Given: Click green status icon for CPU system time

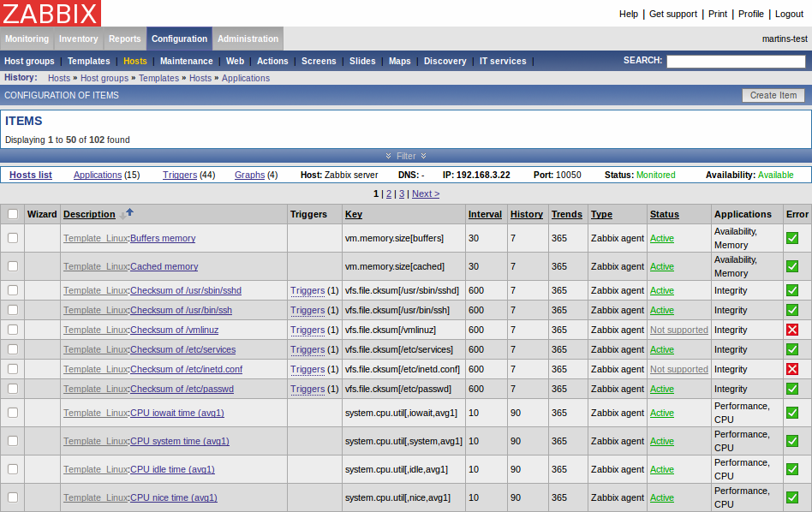Looking at the screenshot, I should pos(791,441).
